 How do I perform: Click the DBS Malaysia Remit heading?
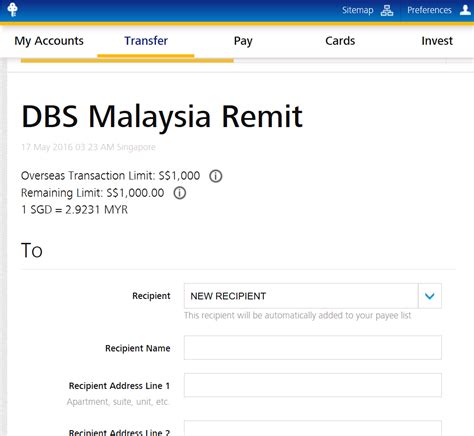[x=162, y=117]
